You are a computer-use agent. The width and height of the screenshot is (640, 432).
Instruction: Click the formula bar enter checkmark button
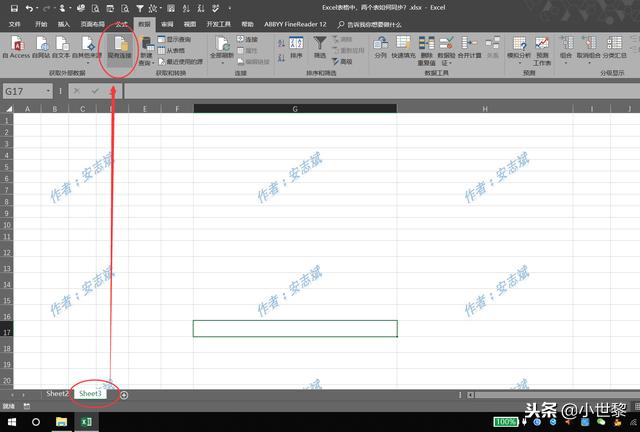click(x=95, y=91)
